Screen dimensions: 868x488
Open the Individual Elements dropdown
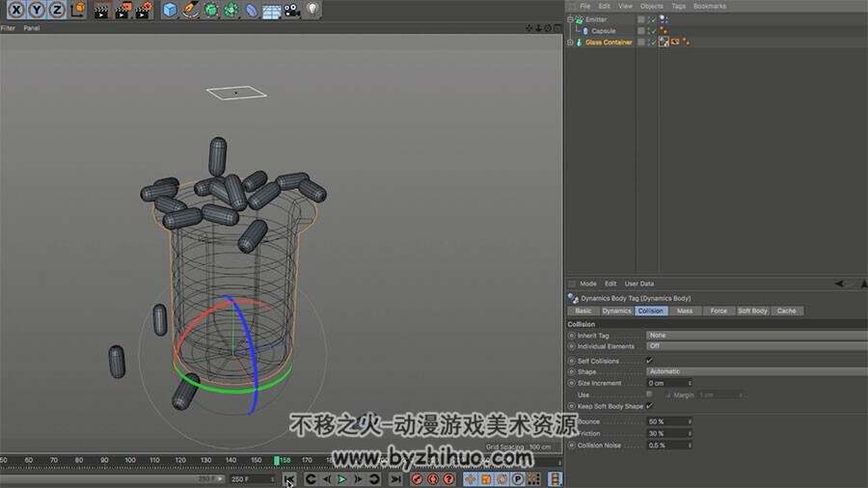click(x=757, y=346)
